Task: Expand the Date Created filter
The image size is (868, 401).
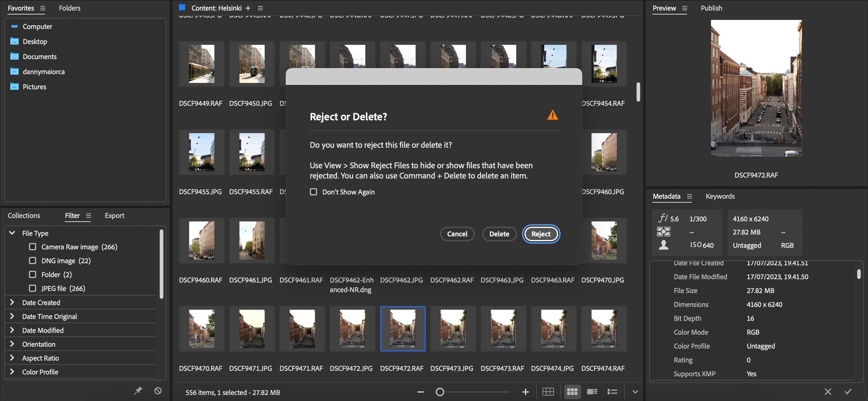Action: tap(12, 302)
